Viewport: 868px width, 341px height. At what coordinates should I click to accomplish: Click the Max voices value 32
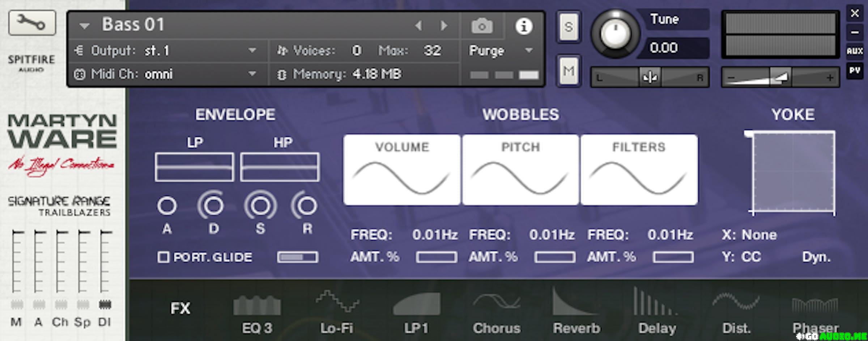click(432, 50)
